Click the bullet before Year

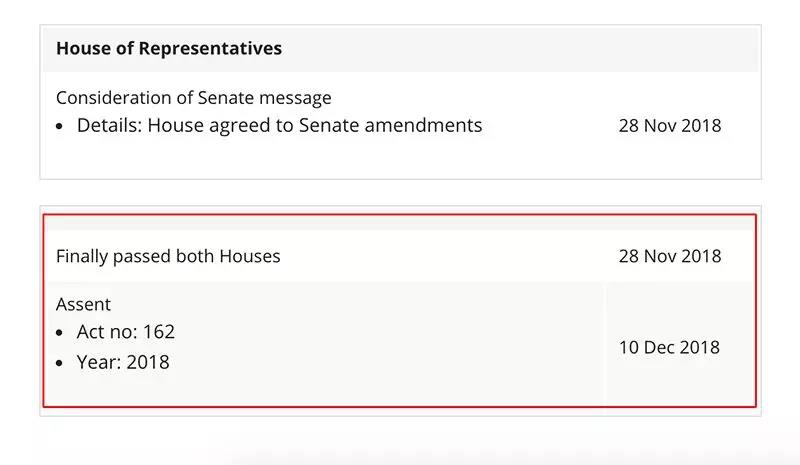point(60,363)
